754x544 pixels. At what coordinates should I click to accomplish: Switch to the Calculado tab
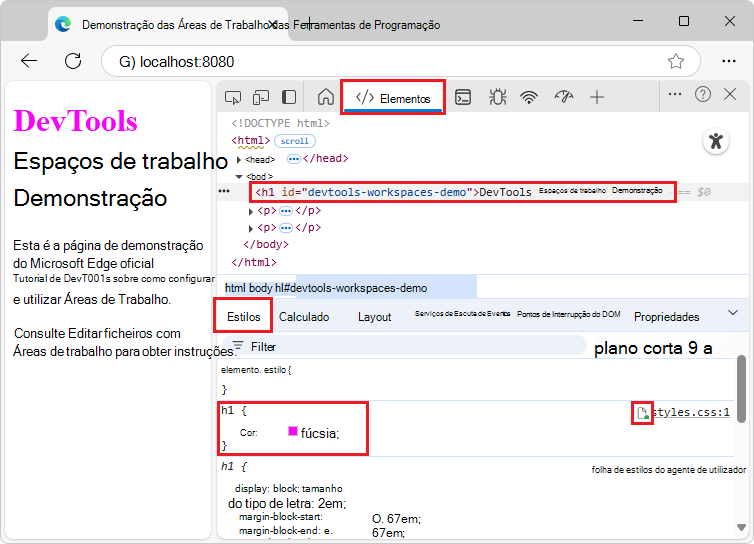point(304,317)
